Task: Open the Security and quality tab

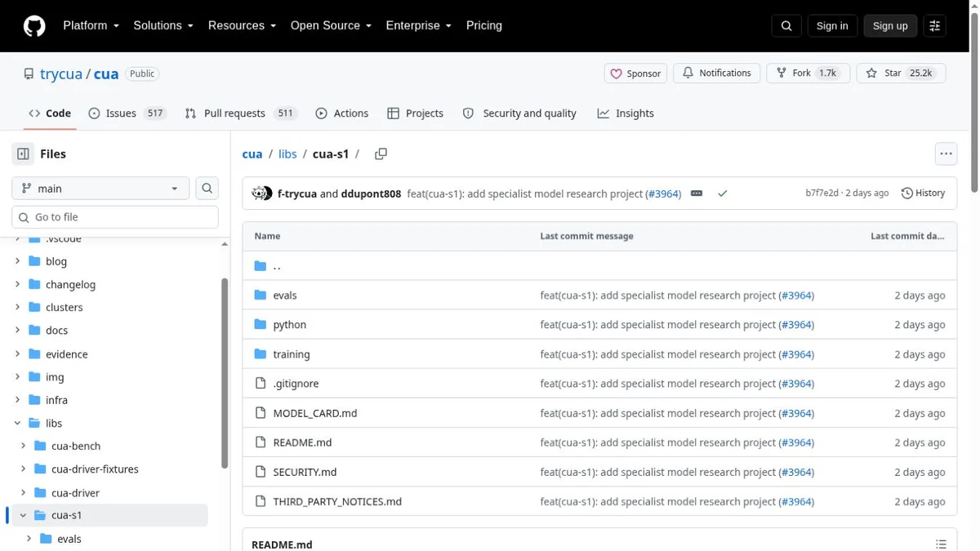Action: (519, 113)
